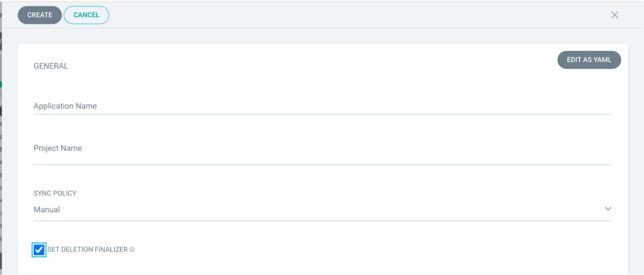Click the green indicator in dimmed sidebar
Viewport: 644px width, 275px height.
click(x=1, y=84)
